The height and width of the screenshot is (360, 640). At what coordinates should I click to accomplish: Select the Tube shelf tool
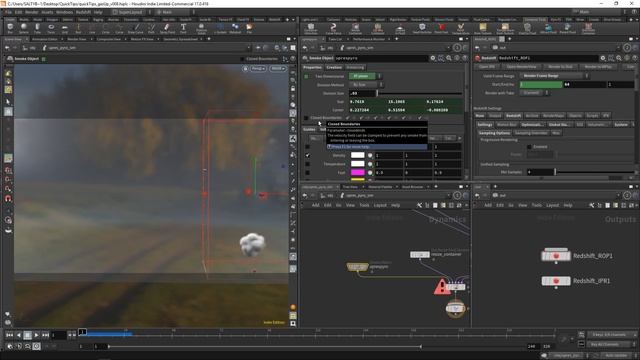click(37, 28)
